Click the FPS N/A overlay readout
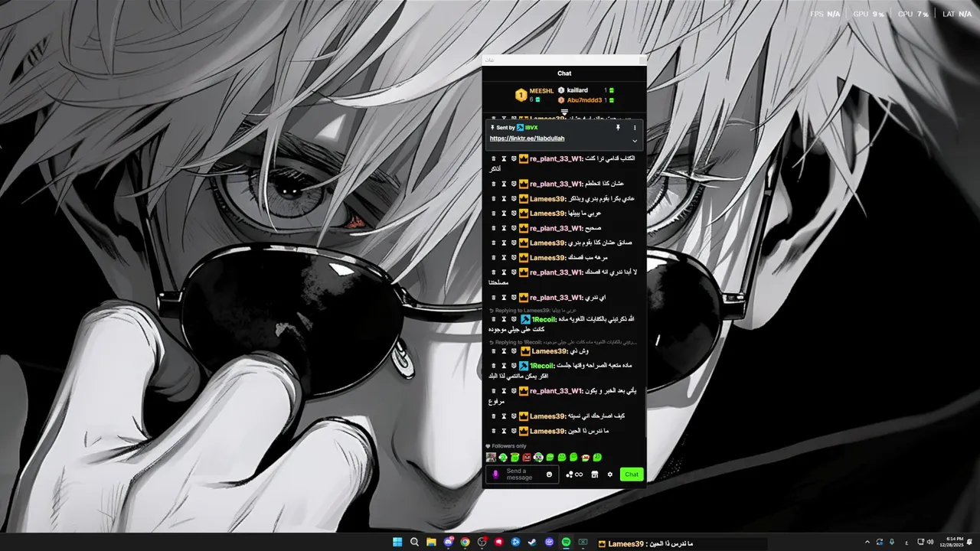 point(825,14)
